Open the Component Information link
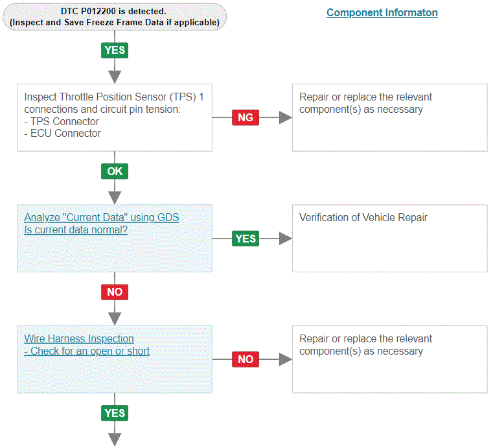 click(382, 12)
